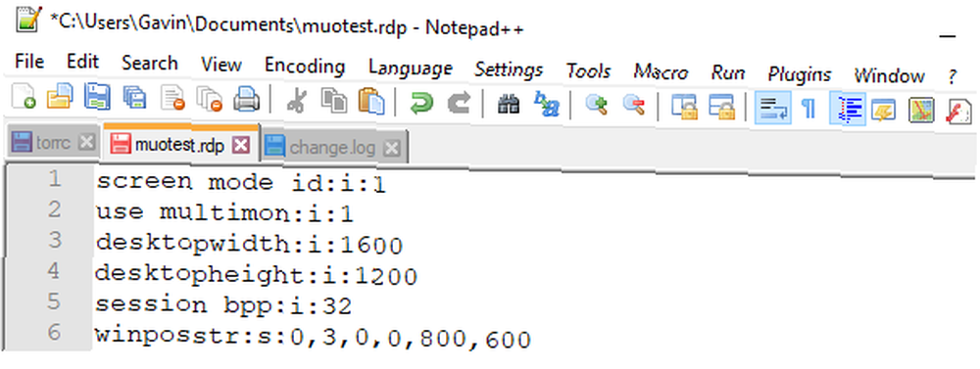The width and height of the screenshot is (980, 369).
Task: Toggle the indent guide button
Action: pyautogui.click(x=848, y=109)
